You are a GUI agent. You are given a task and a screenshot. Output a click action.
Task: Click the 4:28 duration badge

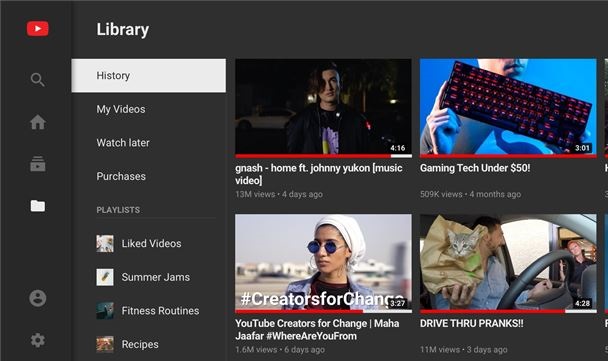tap(582, 303)
